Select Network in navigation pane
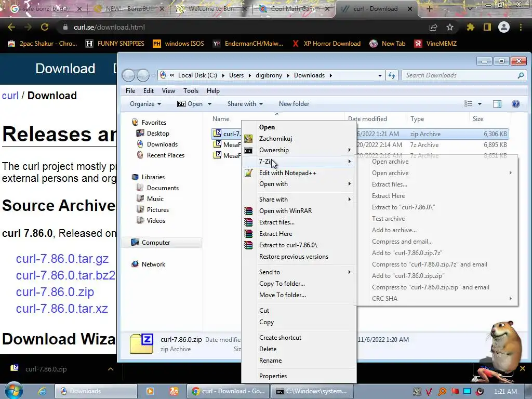This screenshot has width=532, height=399. click(153, 264)
